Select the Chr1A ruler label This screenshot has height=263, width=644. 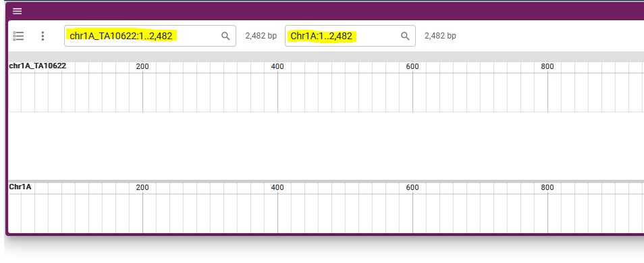[x=20, y=187]
